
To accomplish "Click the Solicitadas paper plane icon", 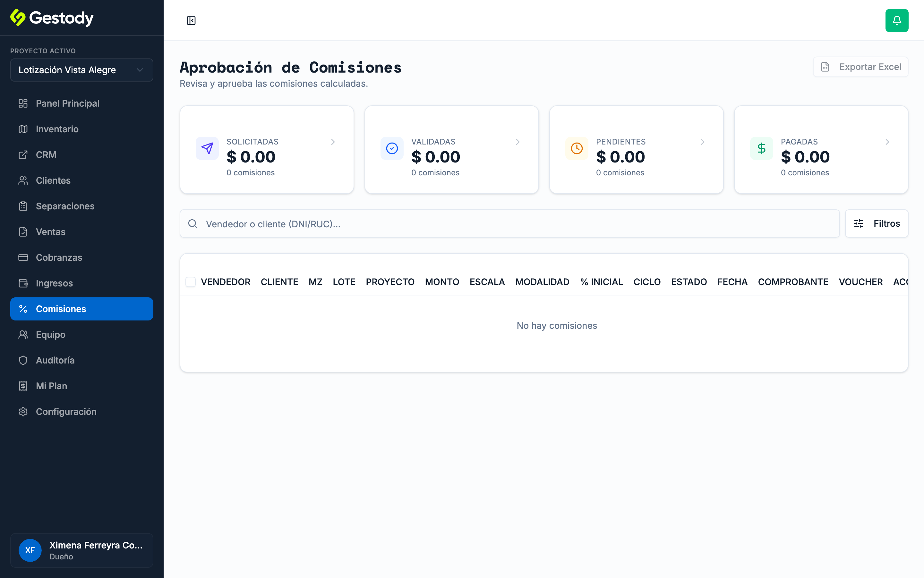I will click(207, 148).
